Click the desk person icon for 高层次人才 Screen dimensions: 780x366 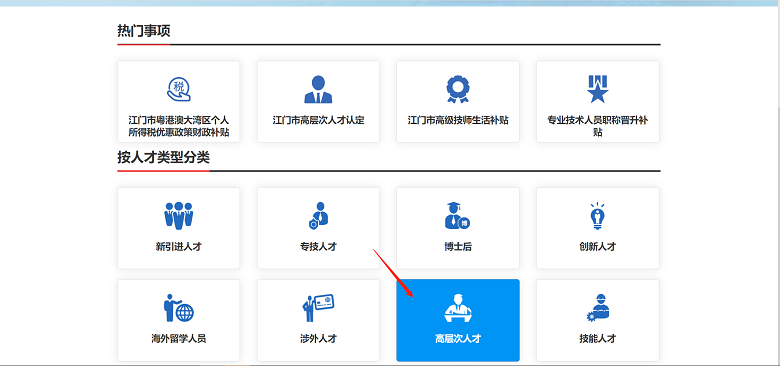pyautogui.click(x=458, y=308)
